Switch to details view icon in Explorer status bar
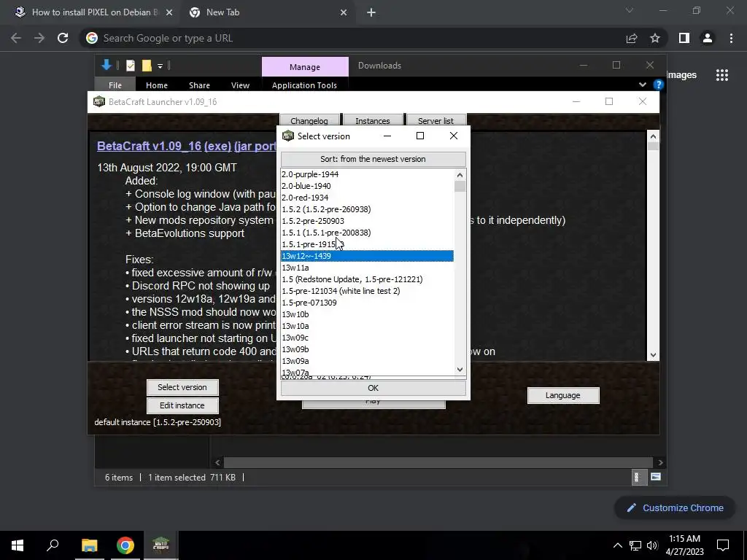 coord(638,477)
